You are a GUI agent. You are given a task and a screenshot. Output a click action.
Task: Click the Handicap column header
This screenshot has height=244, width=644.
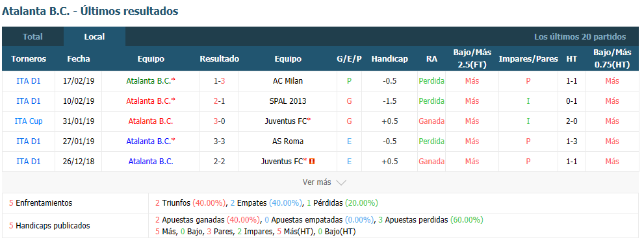389,58
